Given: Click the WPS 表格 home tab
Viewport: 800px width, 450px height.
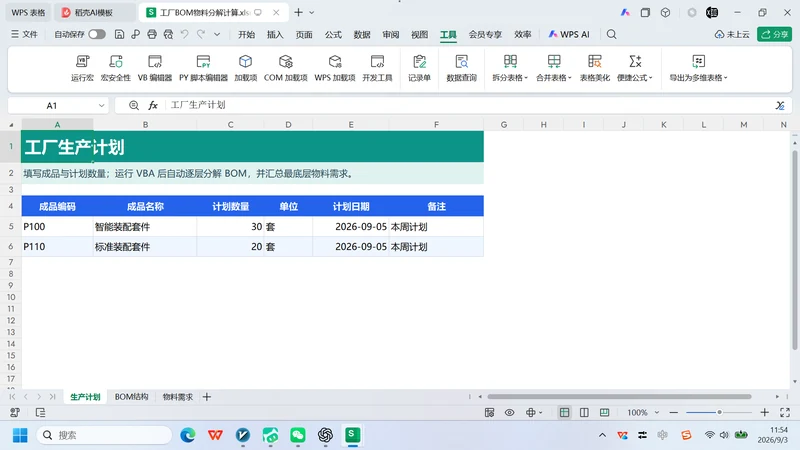Looking at the screenshot, I should [28, 12].
